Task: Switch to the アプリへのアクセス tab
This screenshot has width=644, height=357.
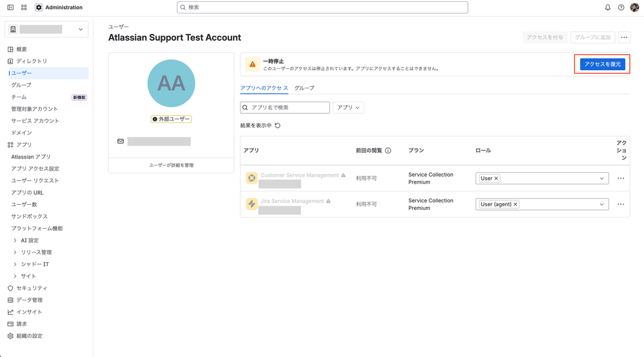Action: [x=264, y=88]
